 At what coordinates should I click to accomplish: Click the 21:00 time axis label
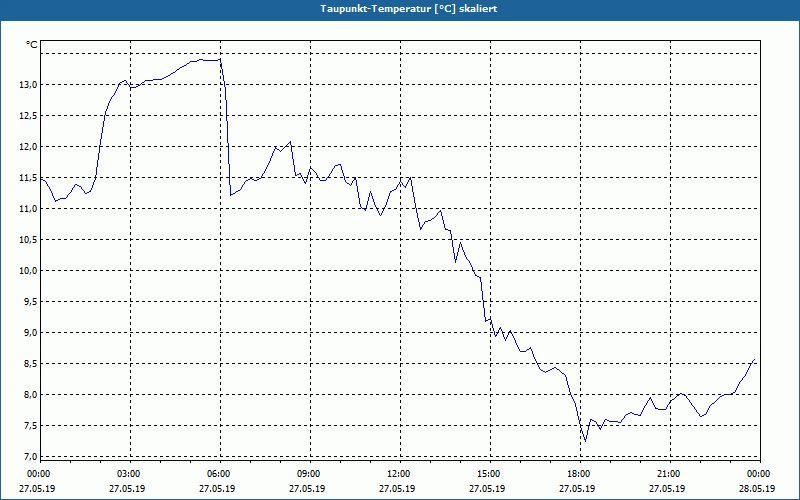[667, 474]
